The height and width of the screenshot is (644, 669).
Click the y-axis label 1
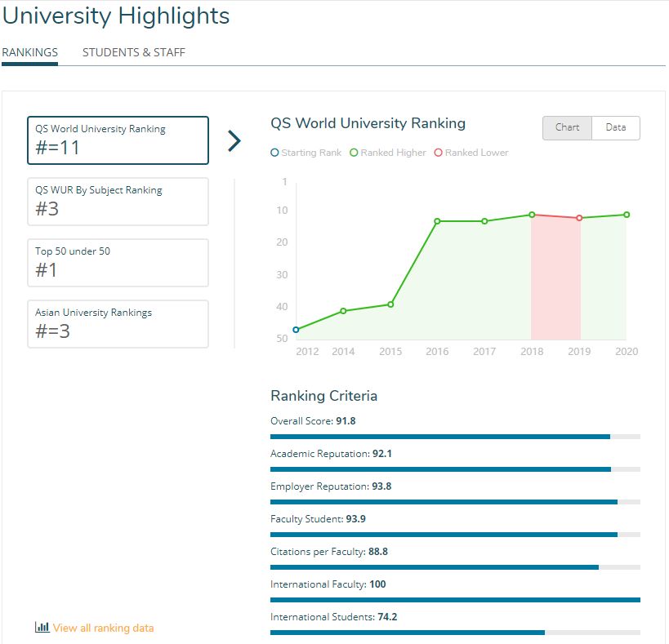284,182
